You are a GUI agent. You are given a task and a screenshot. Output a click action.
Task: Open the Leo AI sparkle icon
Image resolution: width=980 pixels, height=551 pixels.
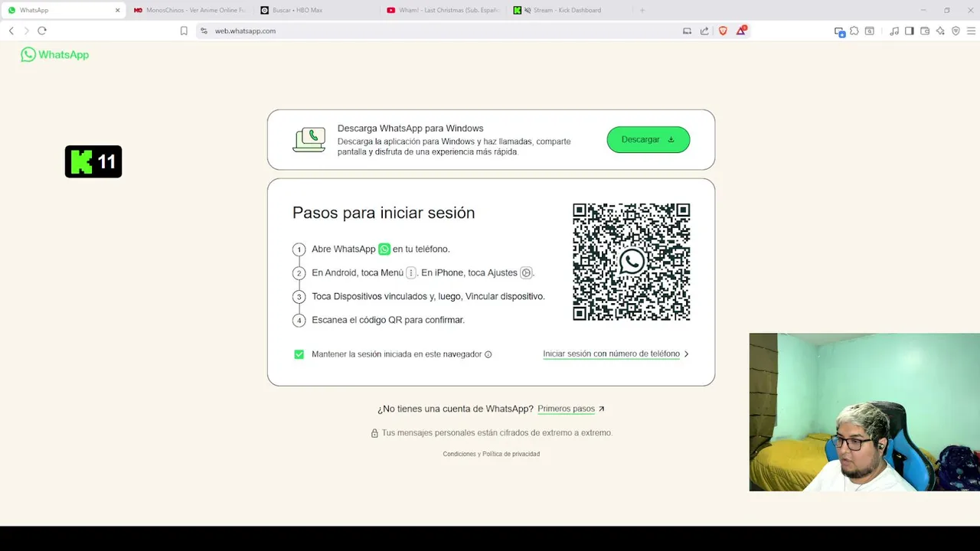coord(940,31)
